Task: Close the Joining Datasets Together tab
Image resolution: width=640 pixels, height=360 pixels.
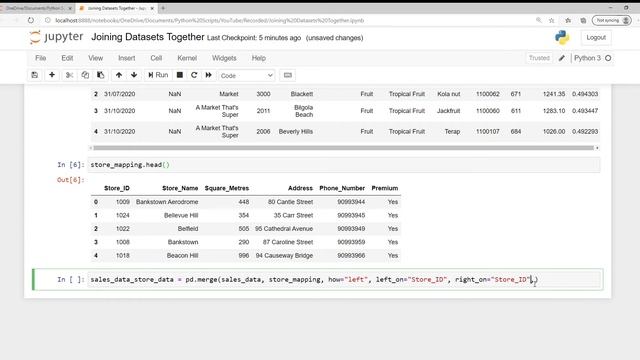Action: [x=152, y=8]
